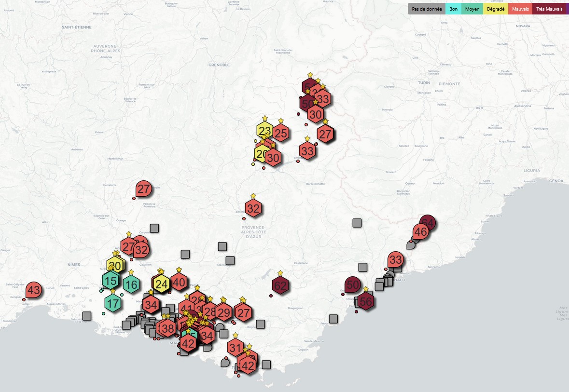Select the 'Moyen' legend category
Screen dimensions: 569x392
pyautogui.click(x=472, y=9)
